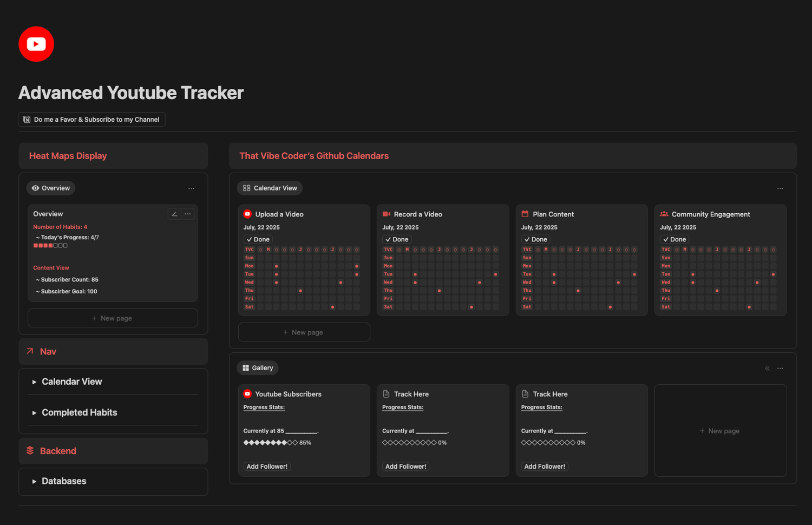
Task: Open the Gallery database options ellipsis
Action: pos(780,368)
